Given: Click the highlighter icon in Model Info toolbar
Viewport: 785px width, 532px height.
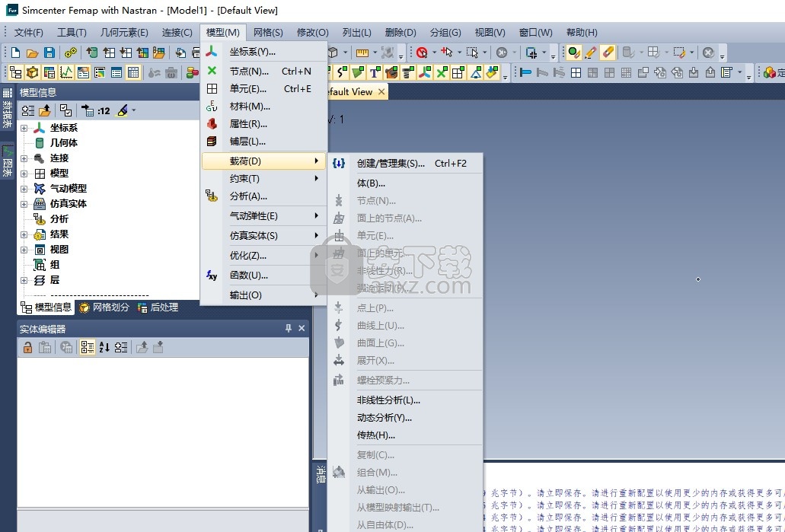Looking at the screenshot, I should [122, 110].
